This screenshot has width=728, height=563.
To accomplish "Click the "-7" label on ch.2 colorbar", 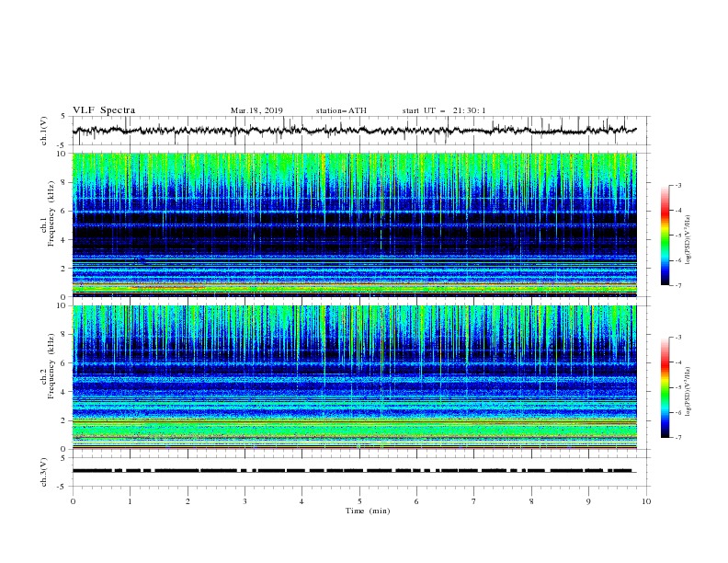I will (x=678, y=437).
